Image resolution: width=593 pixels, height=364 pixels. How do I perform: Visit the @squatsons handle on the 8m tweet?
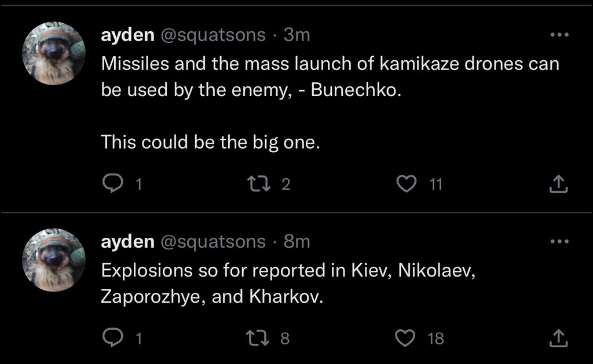pos(213,242)
